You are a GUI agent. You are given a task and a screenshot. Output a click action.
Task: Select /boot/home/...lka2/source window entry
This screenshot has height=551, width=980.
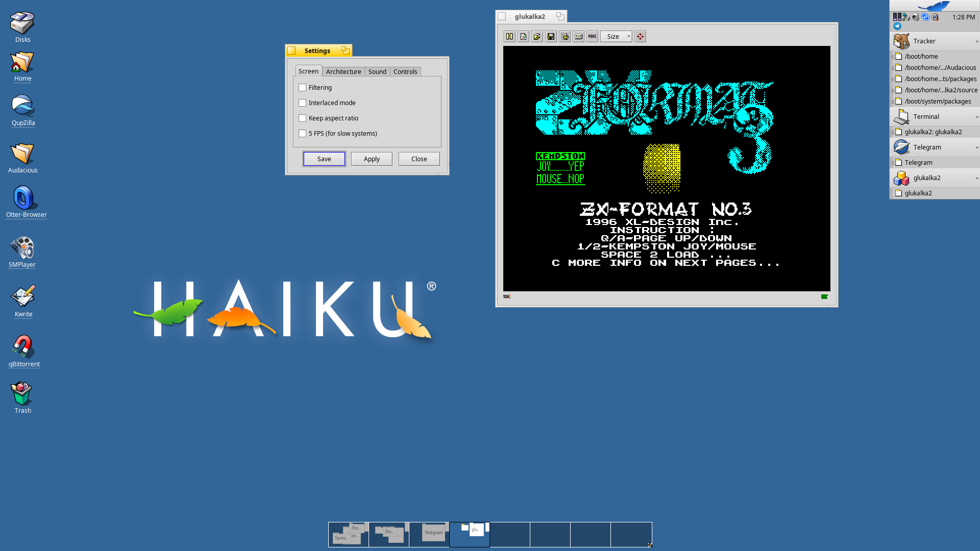[x=935, y=90]
